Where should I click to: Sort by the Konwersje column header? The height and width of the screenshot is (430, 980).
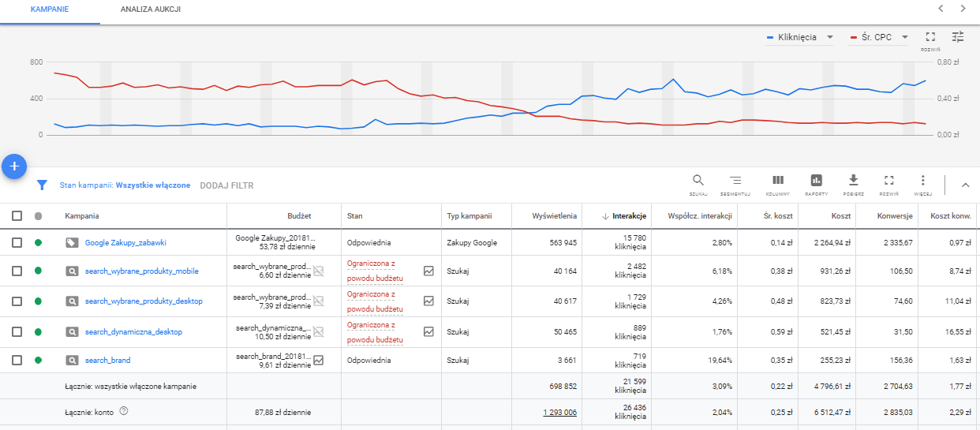point(895,216)
